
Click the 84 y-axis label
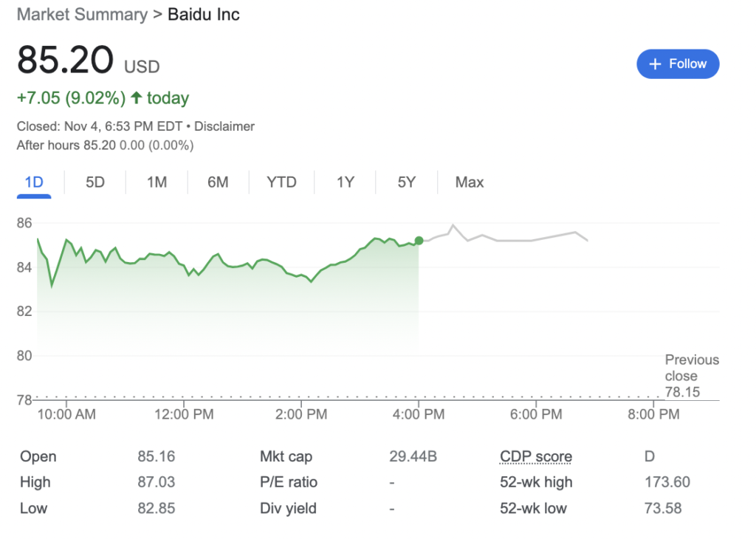point(24,267)
